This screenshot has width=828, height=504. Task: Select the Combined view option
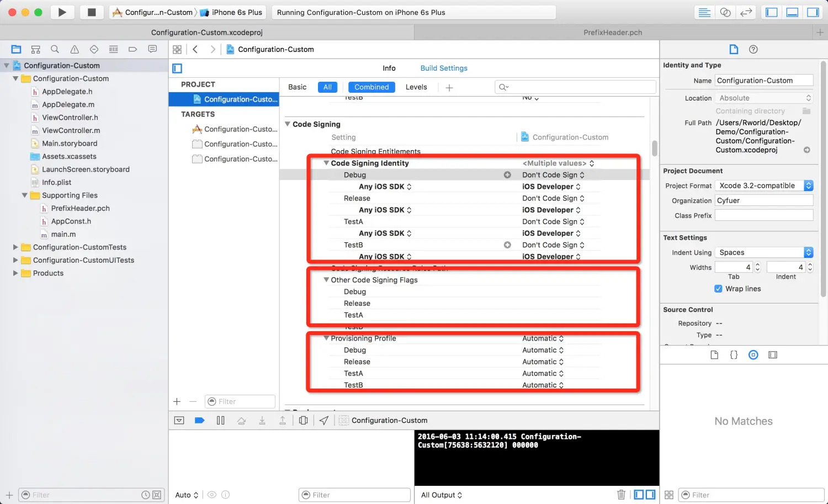371,87
